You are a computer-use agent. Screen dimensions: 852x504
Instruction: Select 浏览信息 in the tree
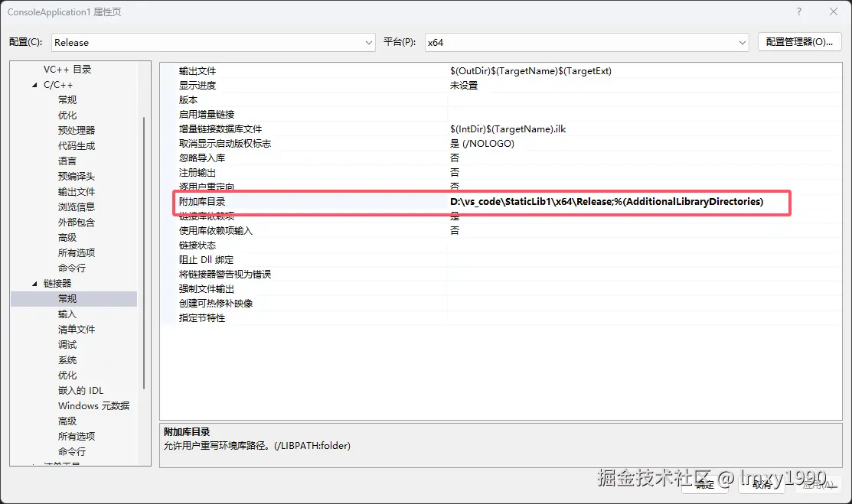77,207
